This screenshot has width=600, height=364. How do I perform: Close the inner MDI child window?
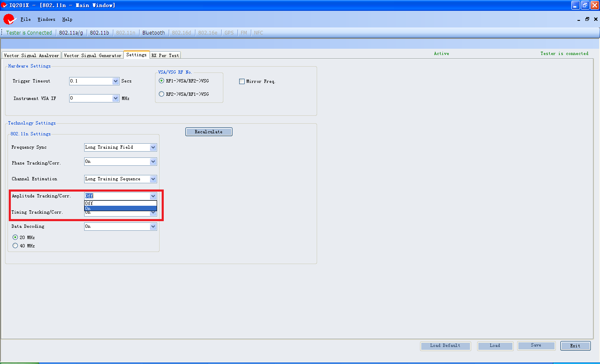[x=596, y=19]
